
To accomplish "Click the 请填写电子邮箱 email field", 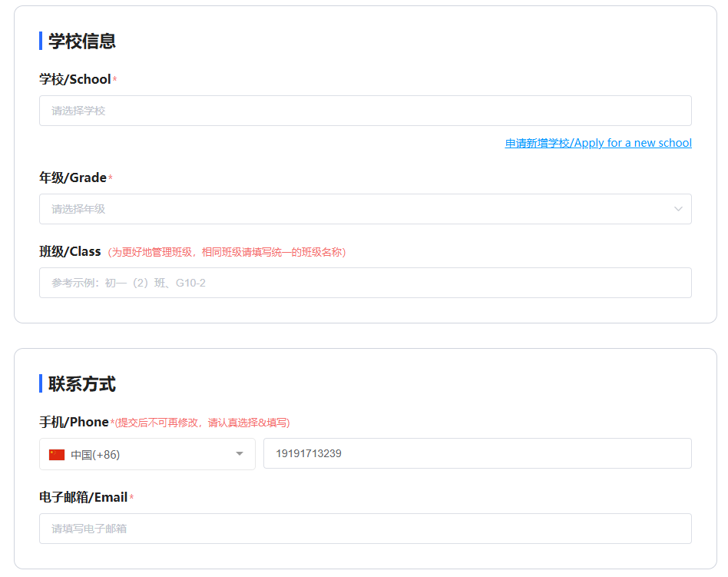I will click(x=365, y=528).
